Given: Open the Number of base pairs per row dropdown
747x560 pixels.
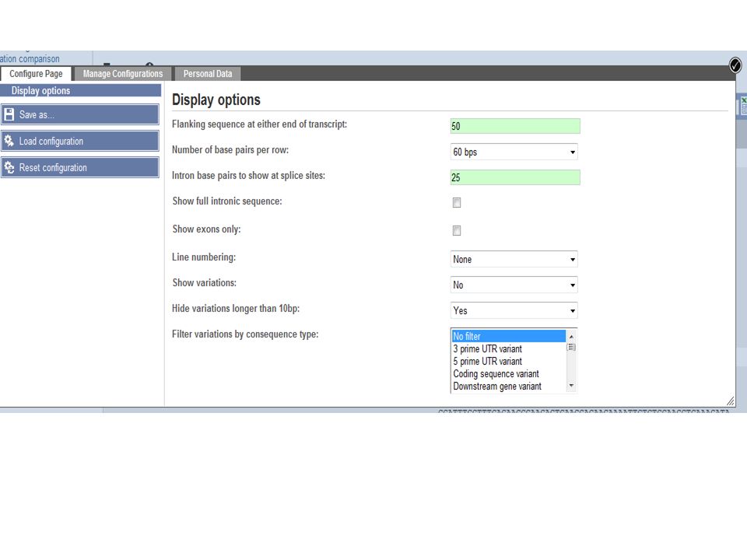Looking at the screenshot, I should click(x=514, y=152).
